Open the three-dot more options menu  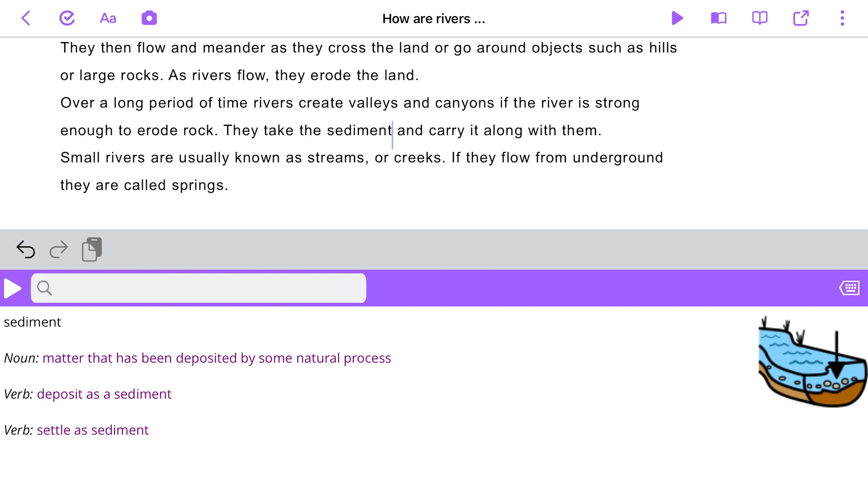coord(842,18)
